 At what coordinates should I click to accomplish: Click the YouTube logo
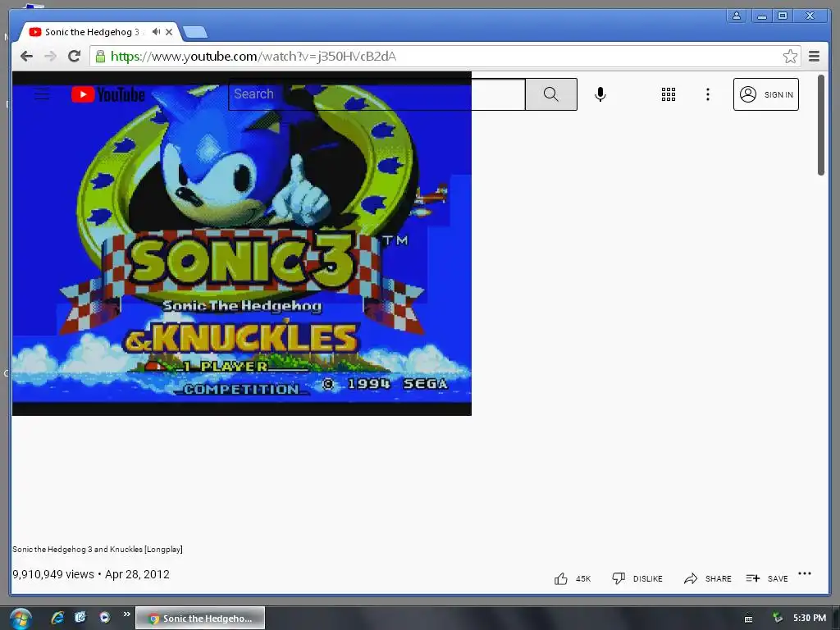108,95
